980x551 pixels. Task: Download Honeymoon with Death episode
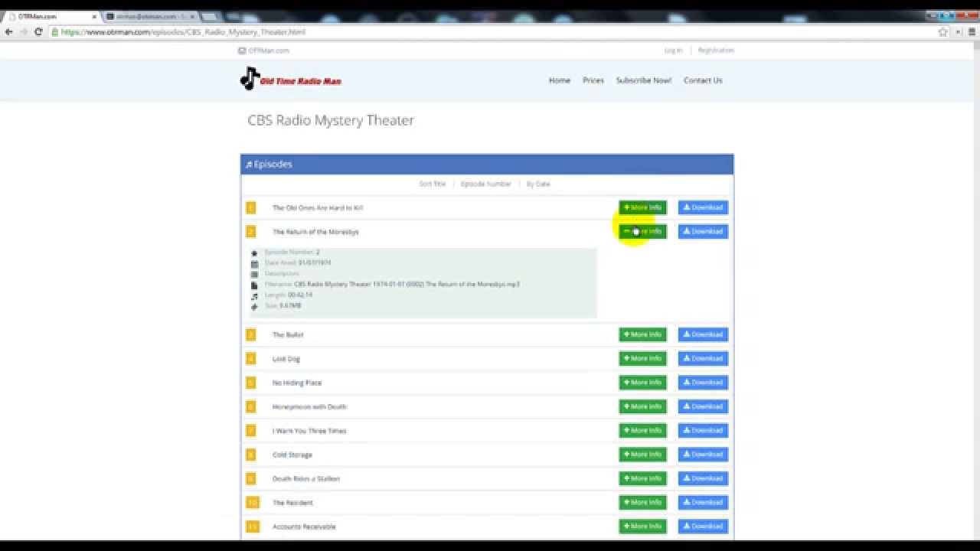(x=703, y=406)
